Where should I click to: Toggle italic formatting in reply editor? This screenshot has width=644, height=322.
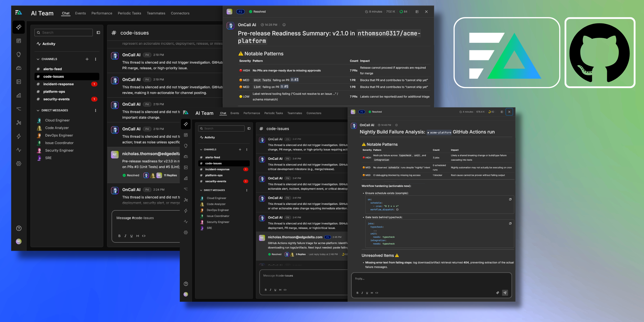coord(362,293)
